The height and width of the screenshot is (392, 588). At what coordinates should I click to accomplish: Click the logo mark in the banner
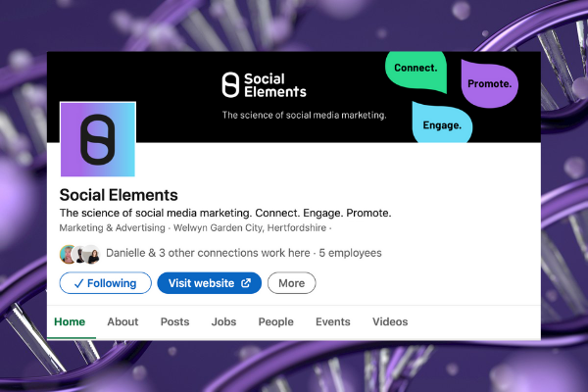(x=230, y=84)
